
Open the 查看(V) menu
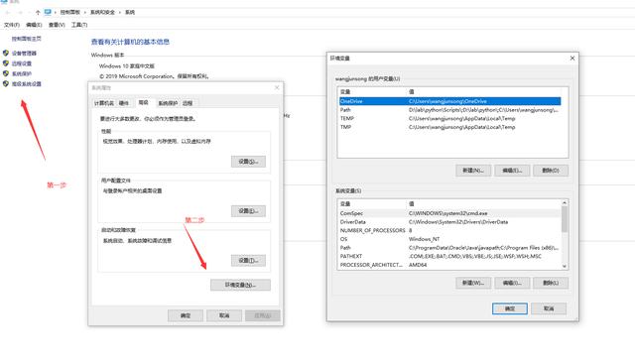point(57,25)
